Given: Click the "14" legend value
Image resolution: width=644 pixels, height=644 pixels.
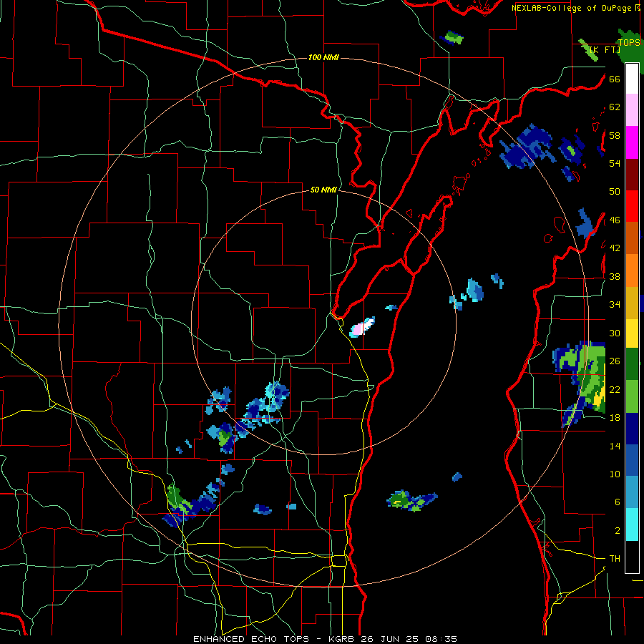Looking at the screenshot, I should click(615, 446).
